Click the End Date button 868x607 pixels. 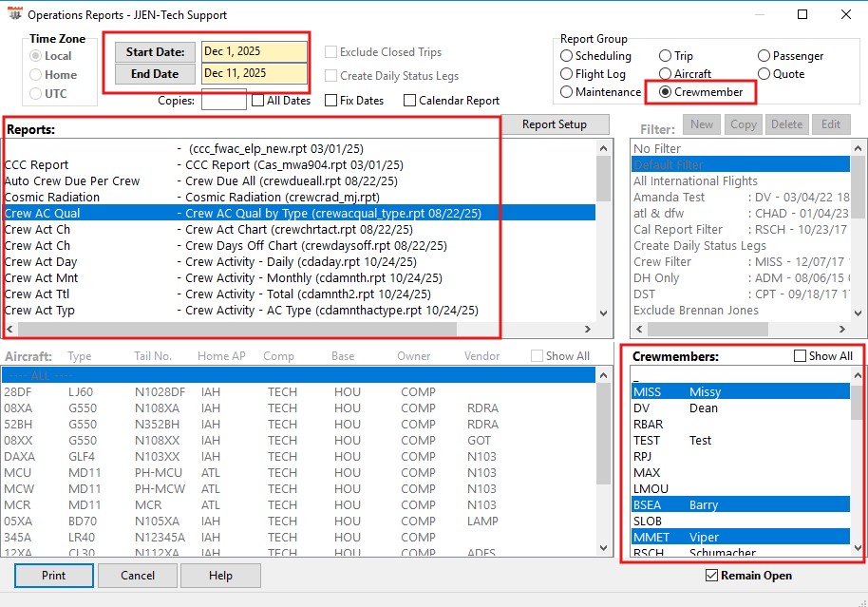[x=155, y=73]
